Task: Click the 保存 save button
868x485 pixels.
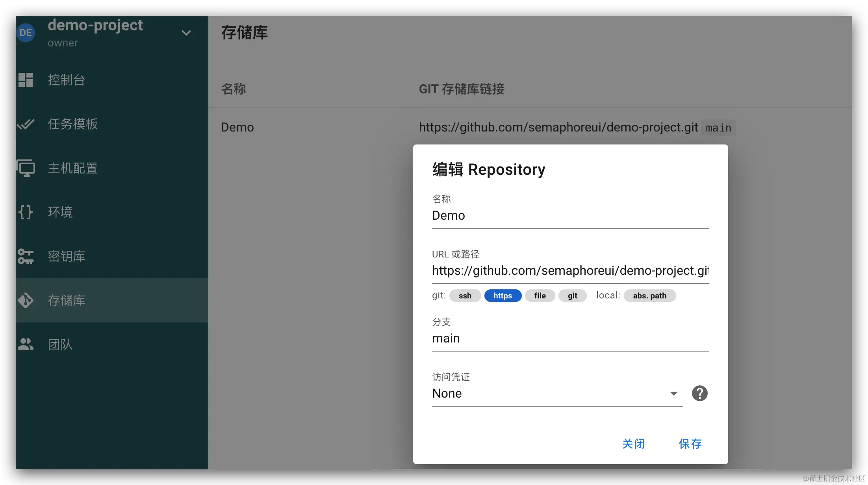Action: coord(690,444)
